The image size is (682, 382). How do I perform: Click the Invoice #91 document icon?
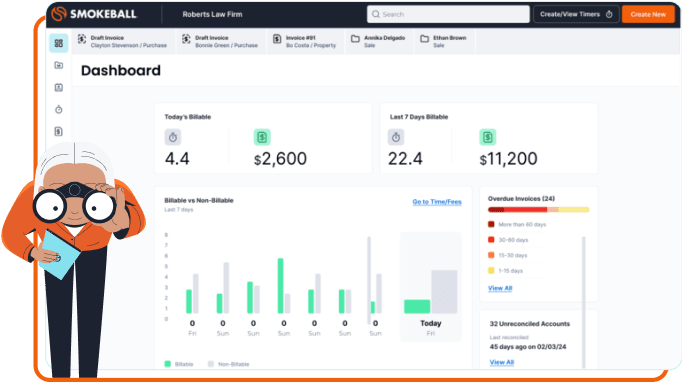[277, 39]
